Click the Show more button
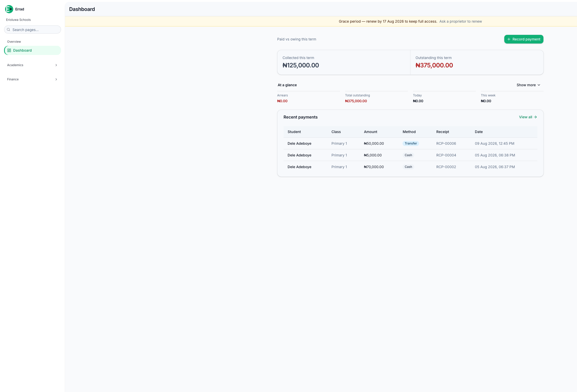The height and width of the screenshot is (392, 577). tap(528, 85)
